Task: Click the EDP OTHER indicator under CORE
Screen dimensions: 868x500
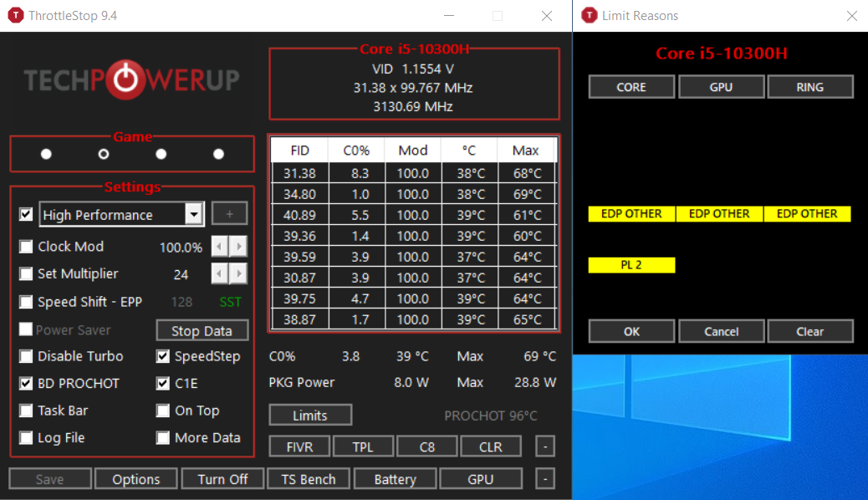Action: pyautogui.click(x=631, y=214)
